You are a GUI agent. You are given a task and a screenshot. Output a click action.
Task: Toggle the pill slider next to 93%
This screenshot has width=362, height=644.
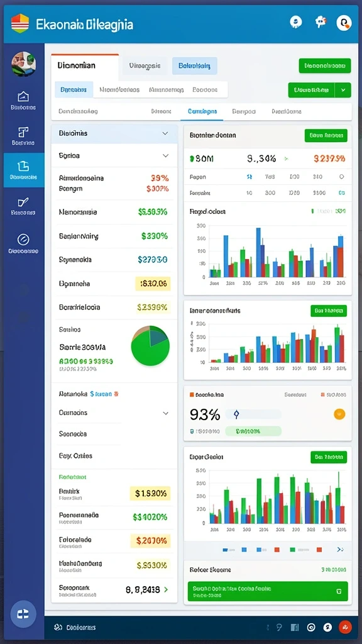point(253,414)
